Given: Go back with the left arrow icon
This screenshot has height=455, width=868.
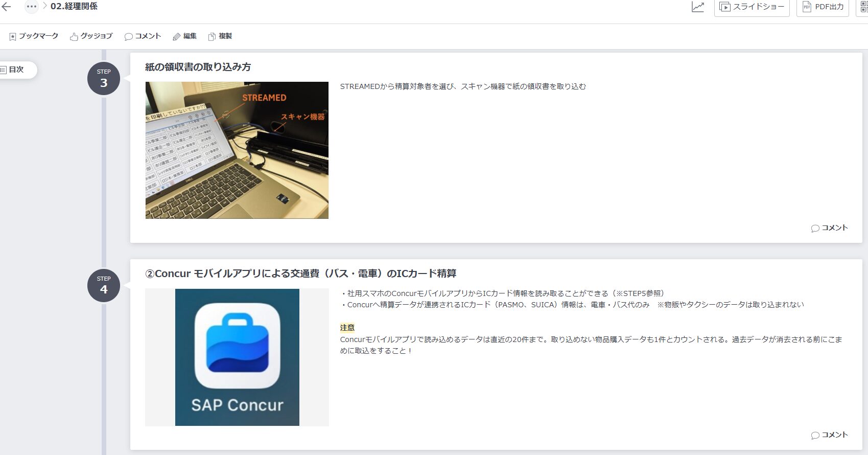Looking at the screenshot, I should click(7, 7).
